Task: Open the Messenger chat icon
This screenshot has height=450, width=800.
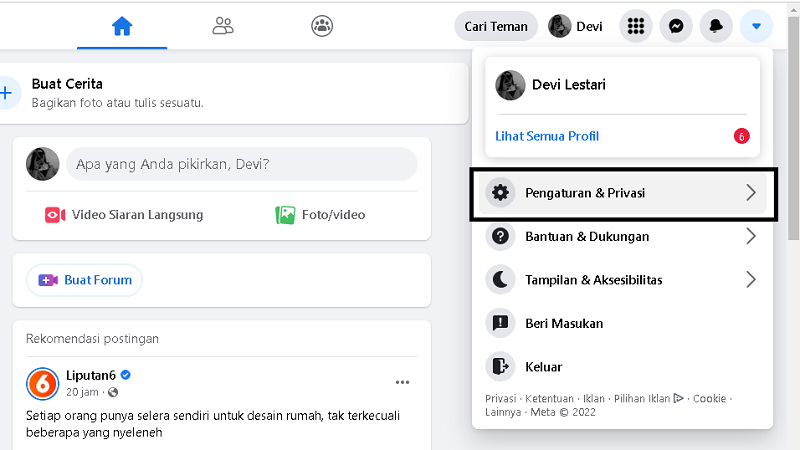Action: [x=676, y=26]
